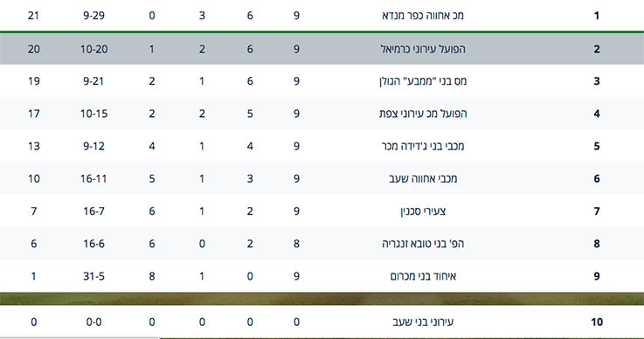Open team איחוד בני מכרום

click(423, 276)
